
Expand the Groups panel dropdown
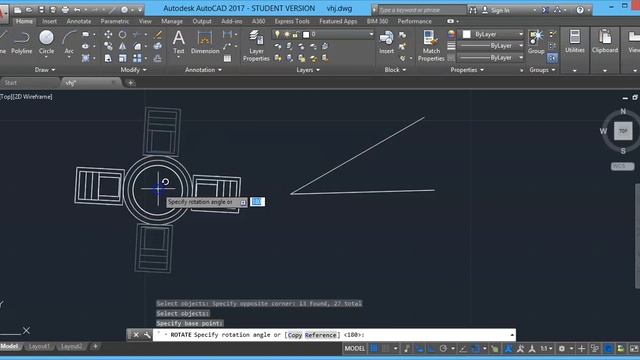(x=542, y=70)
